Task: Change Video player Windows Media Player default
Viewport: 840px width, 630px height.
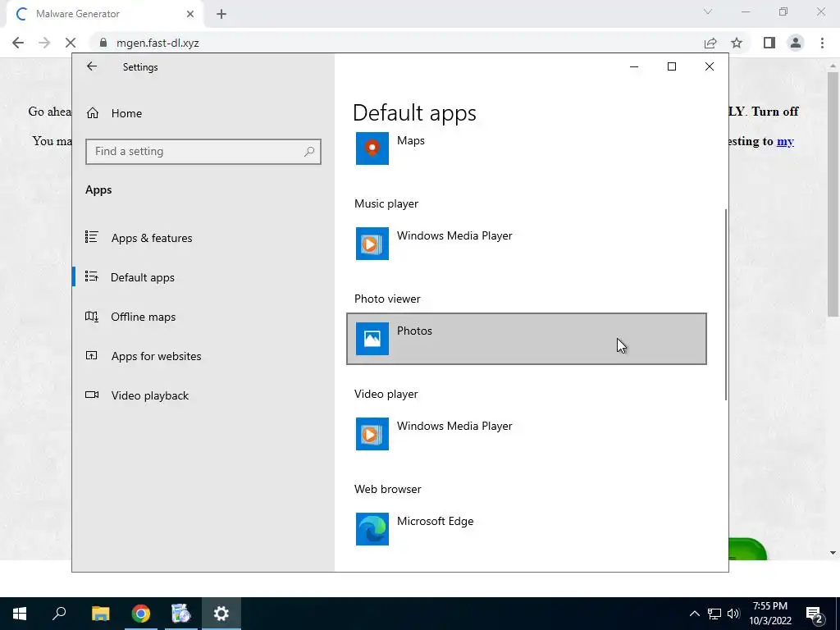Action: pyautogui.click(x=526, y=434)
